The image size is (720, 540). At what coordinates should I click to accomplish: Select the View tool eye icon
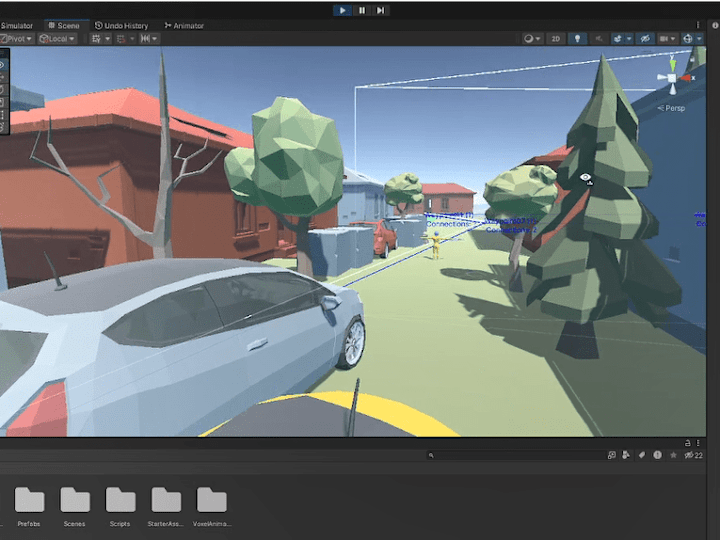pos(3,65)
